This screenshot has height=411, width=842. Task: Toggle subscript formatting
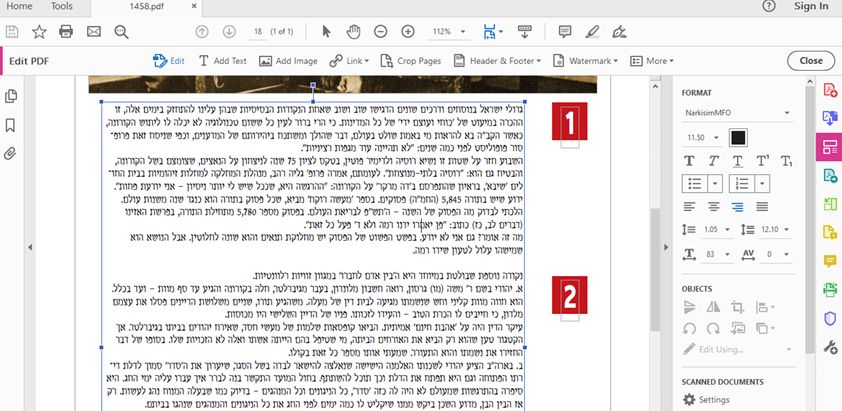point(786,161)
